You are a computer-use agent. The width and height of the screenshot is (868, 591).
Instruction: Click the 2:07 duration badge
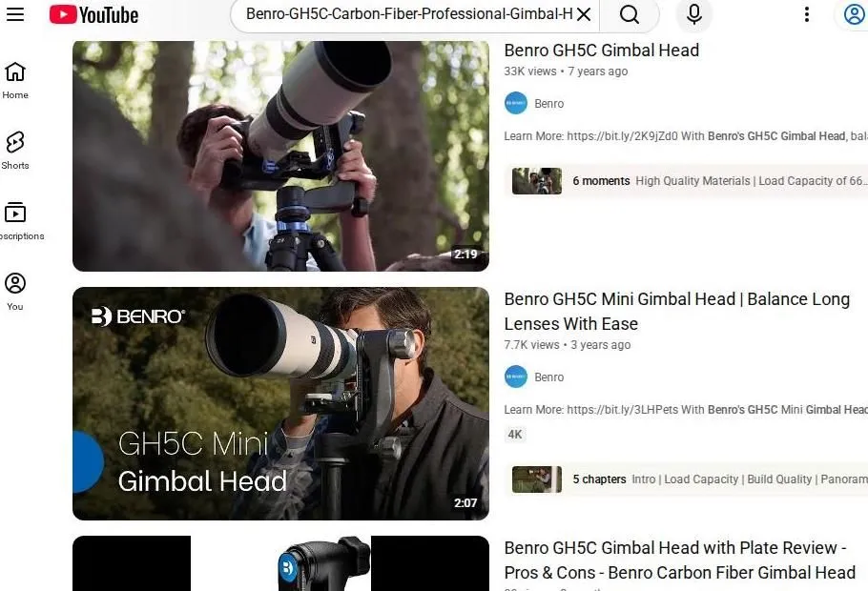pyautogui.click(x=465, y=503)
